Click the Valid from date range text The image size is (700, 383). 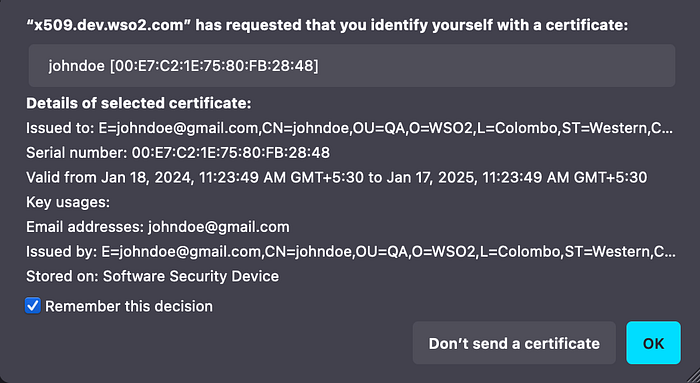point(337,178)
